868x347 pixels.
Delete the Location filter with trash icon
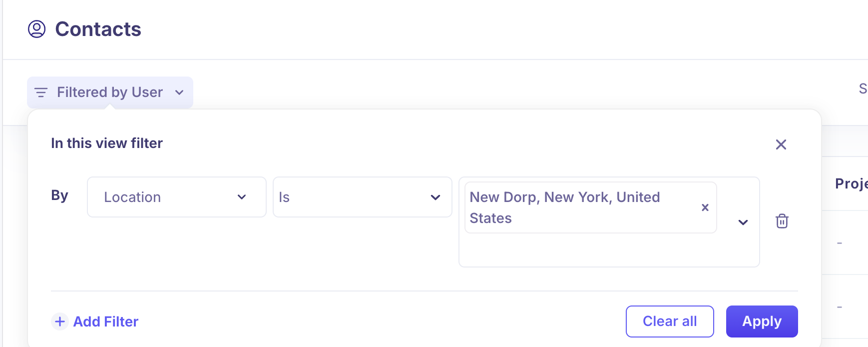[x=782, y=221]
